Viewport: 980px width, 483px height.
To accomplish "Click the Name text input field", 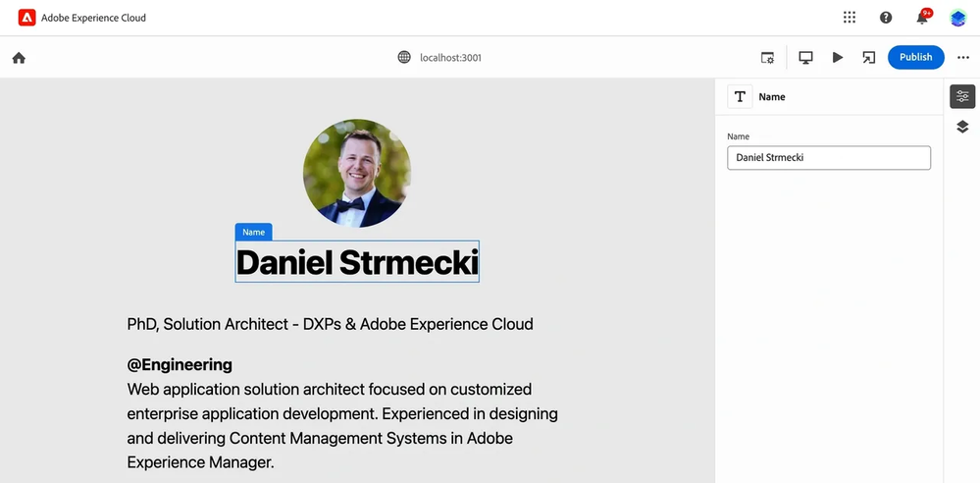I will (x=828, y=158).
